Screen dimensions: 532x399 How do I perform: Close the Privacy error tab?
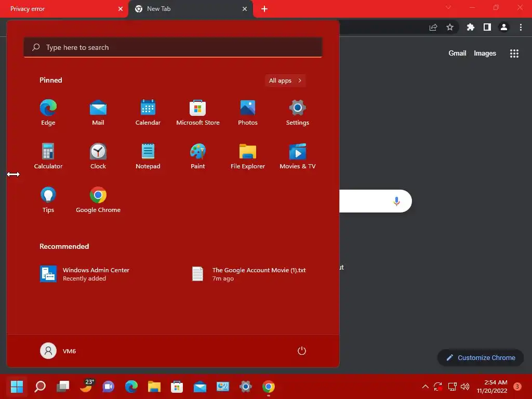121,9
